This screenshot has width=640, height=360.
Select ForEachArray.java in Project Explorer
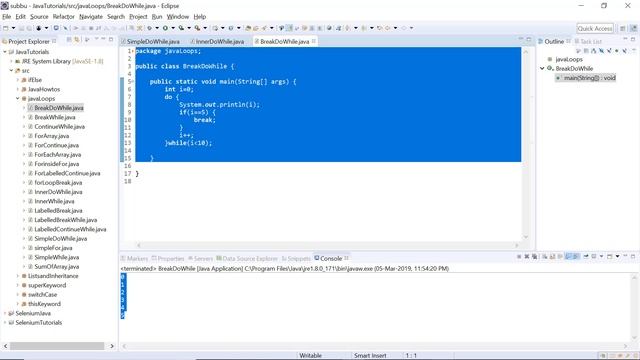pos(58,155)
